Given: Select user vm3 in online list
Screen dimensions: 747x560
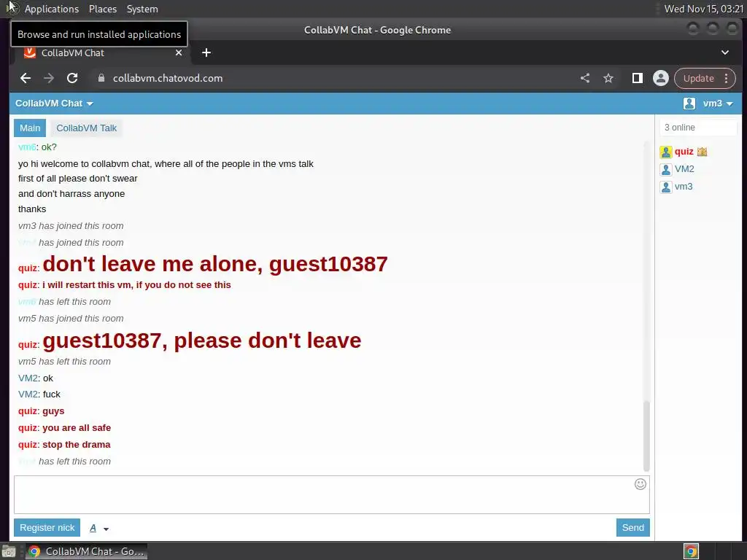Looking at the screenshot, I should coord(684,187).
